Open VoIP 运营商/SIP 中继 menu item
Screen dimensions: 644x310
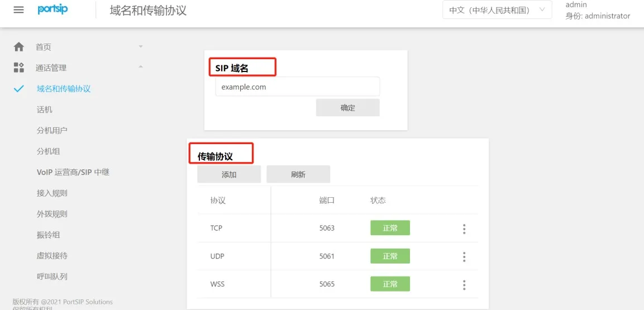click(x=73, y=172)
